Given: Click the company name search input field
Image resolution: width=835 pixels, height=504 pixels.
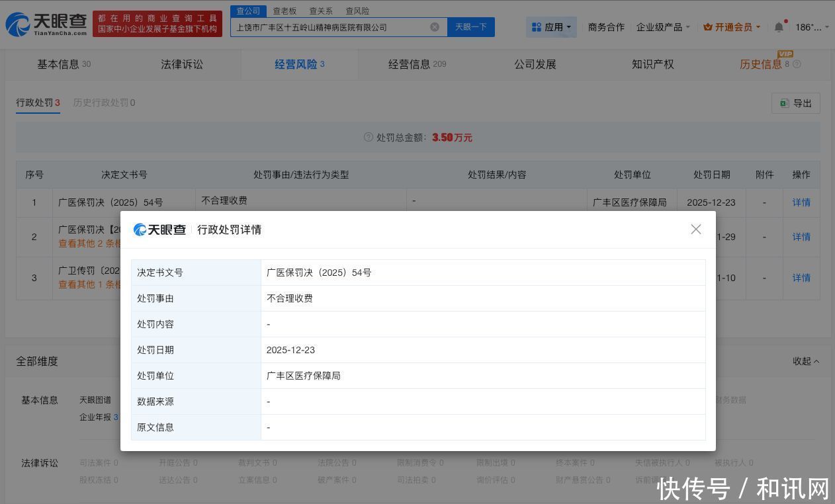Looking at the screenshot, I should coord(330,27).
